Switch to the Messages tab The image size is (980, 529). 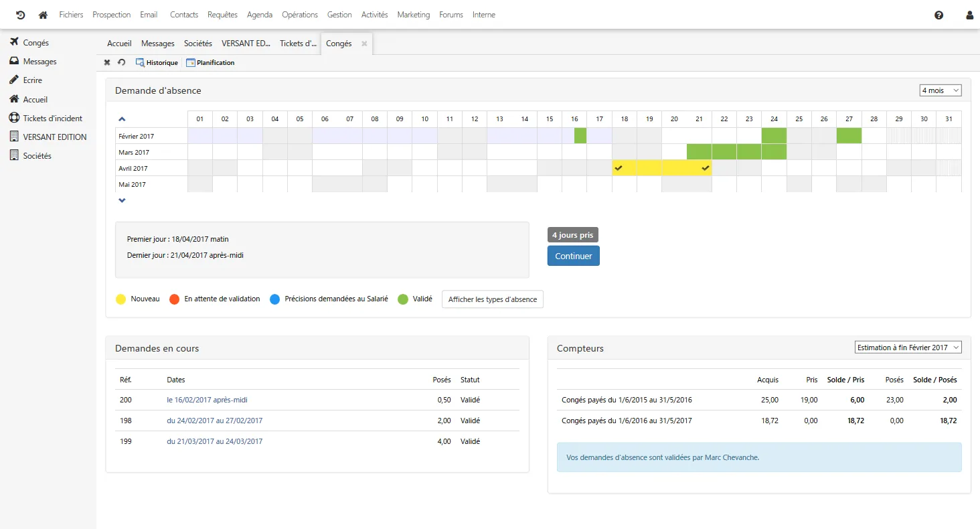pyautogui.click(x=158, y=44)
